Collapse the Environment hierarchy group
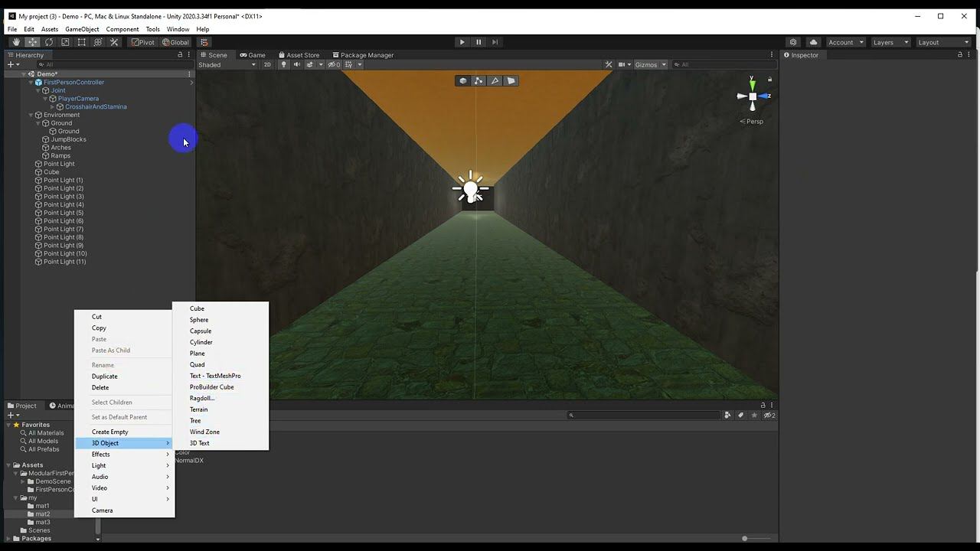The height and width of the screenshot is (551, 980). pyautogui.click(x=31, y=115)
